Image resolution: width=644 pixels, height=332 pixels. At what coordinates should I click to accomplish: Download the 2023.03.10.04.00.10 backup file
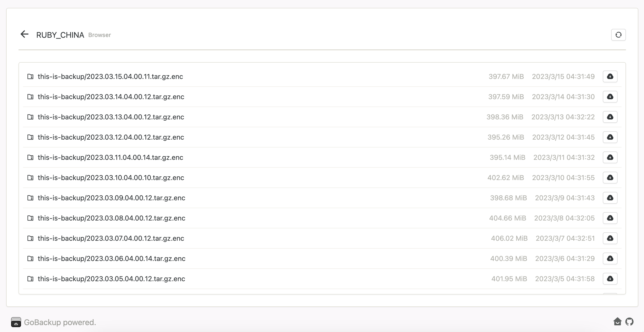pyautogui.click(x=610, y=178)
